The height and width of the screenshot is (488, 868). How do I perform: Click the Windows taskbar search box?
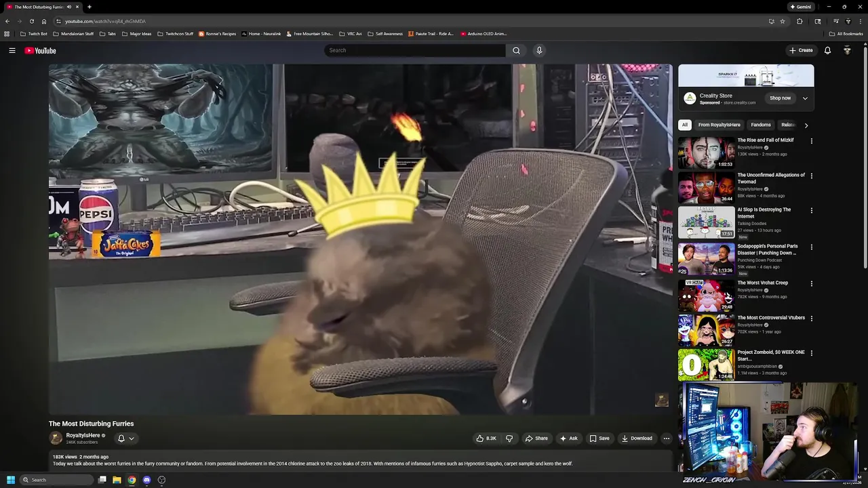(x=56, y=480)
